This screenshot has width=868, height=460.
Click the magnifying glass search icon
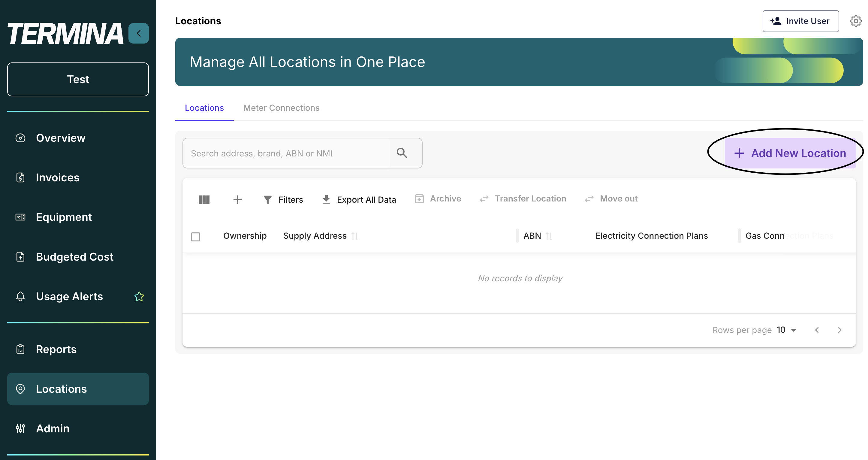[x=402, y=153]
